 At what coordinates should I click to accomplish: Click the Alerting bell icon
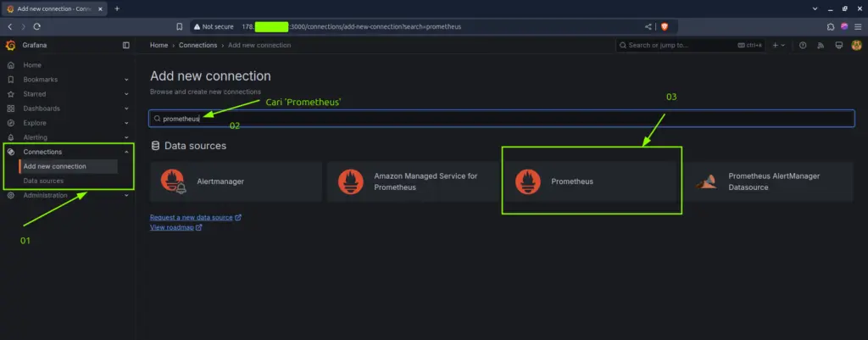coord(10,137)
